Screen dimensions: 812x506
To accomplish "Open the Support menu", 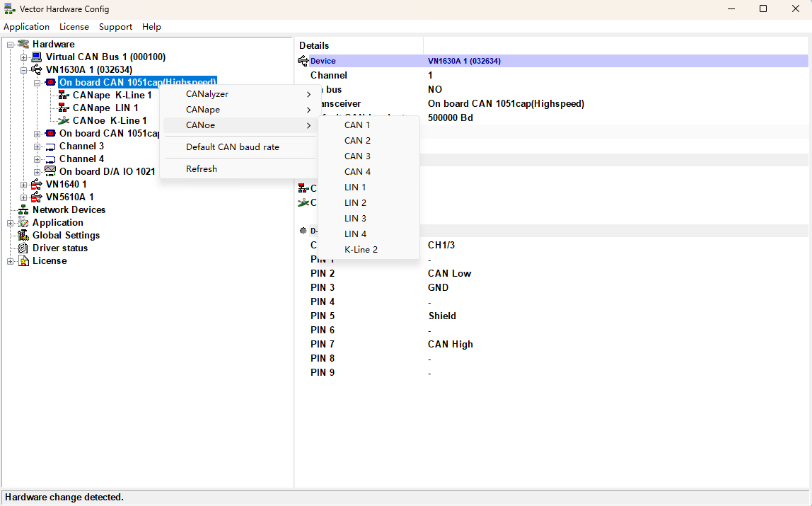I will pos(115,26).
